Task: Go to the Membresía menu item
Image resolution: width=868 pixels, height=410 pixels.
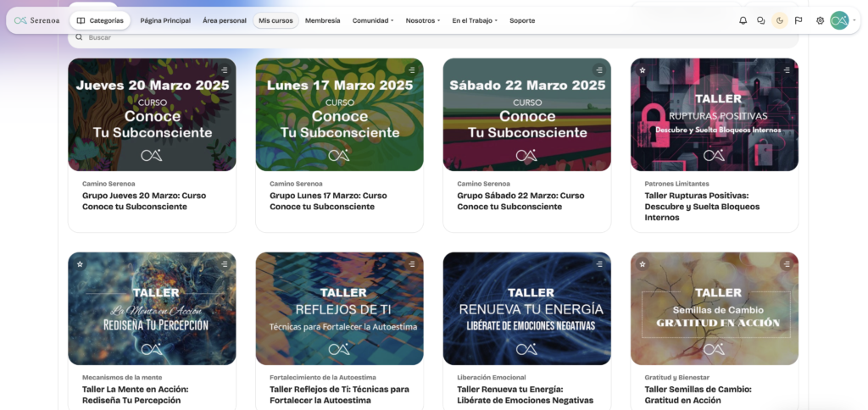Action: [x=322, y=20]
